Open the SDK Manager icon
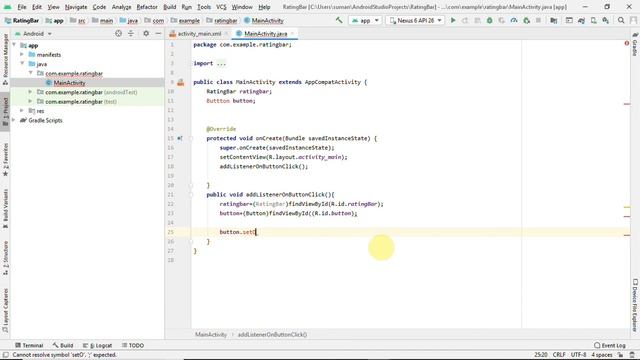640x360 pixels. click(x=606, y=20)
